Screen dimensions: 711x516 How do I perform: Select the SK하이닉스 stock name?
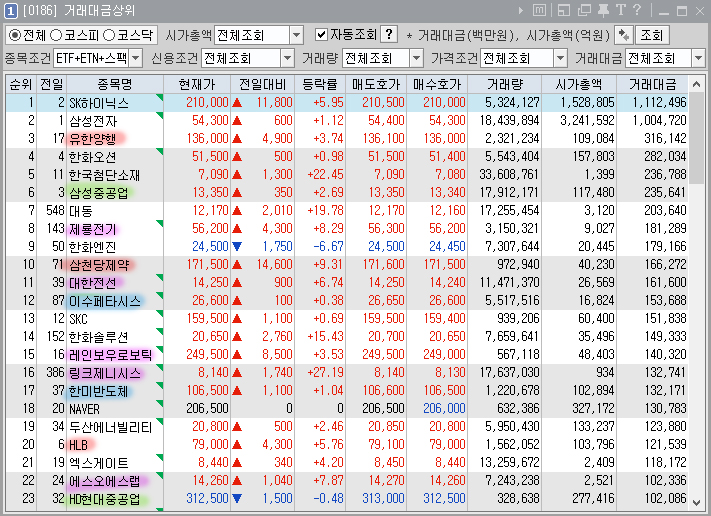click(x=98, y=103)
